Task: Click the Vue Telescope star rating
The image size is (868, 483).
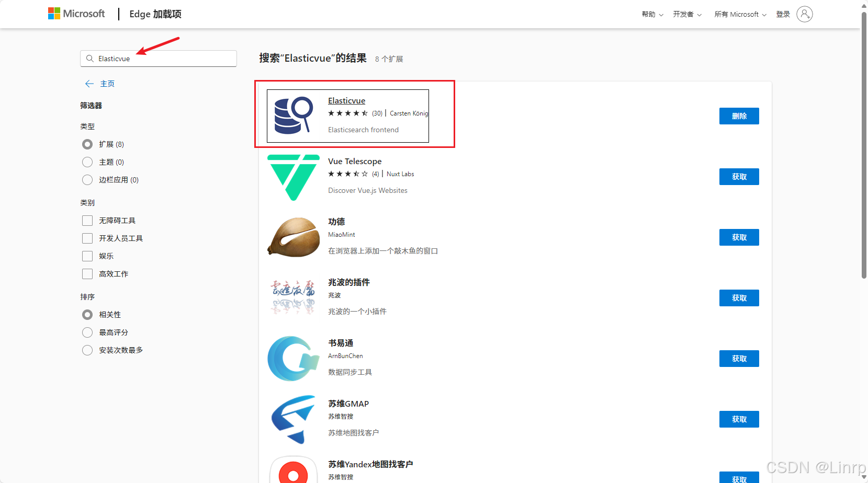Action: (348, 174)
